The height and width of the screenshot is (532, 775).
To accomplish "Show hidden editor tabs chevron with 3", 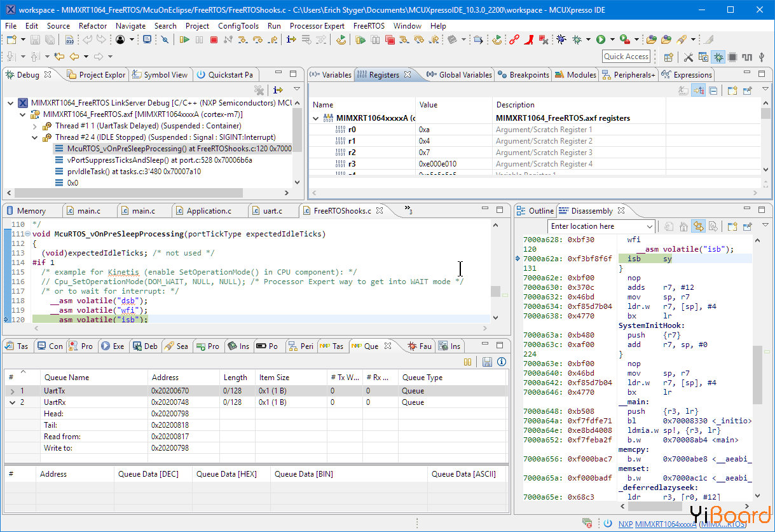I will [409, 210].
